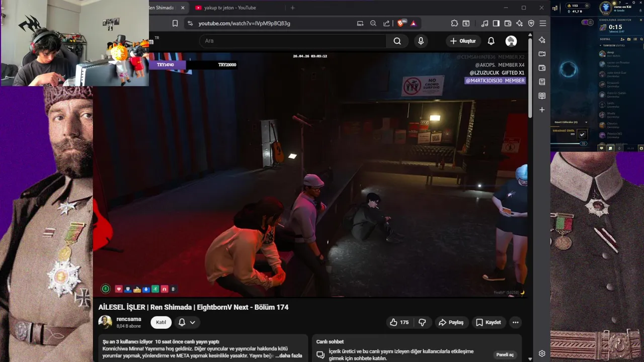Image resolution: width=644 pixels, height=362 pixels.
Task: Click the Canlı sohbet heading
Action: (x=330, y=342)
